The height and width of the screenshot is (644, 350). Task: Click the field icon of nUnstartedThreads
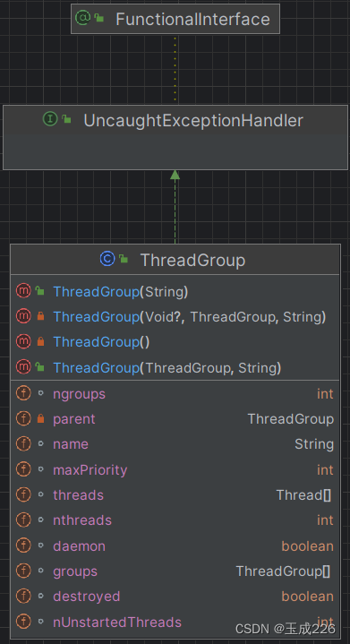point(23,622)
